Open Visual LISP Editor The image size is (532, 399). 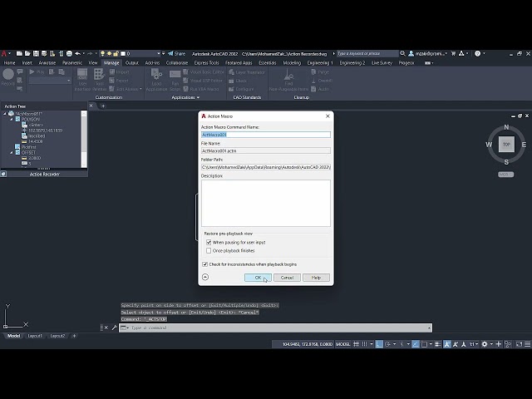[x=203, y=81]
